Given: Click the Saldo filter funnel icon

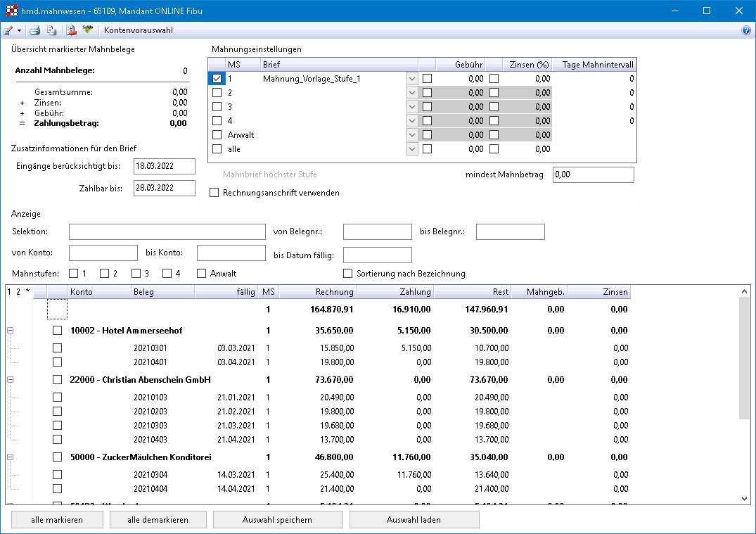Looking at the screenshot, I should tap(87, 30).
